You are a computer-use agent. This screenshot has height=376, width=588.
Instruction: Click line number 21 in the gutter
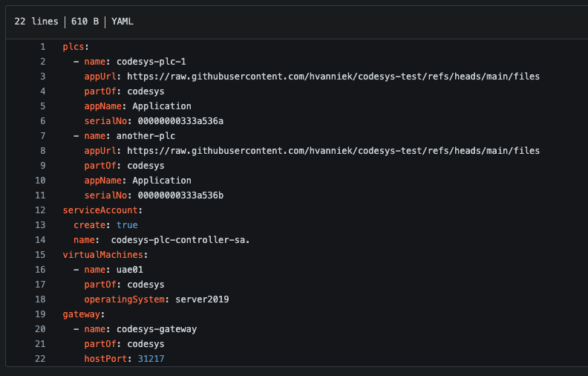40,344
